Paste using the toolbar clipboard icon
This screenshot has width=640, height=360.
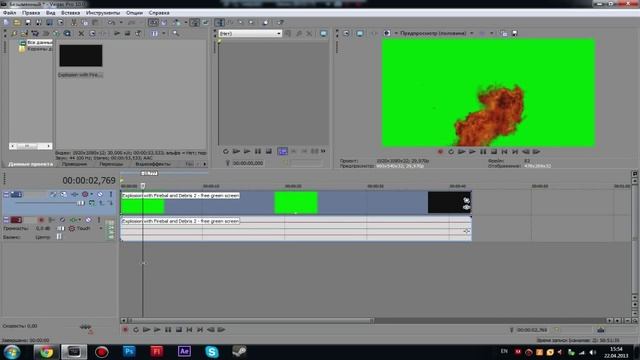coord(95,22)
